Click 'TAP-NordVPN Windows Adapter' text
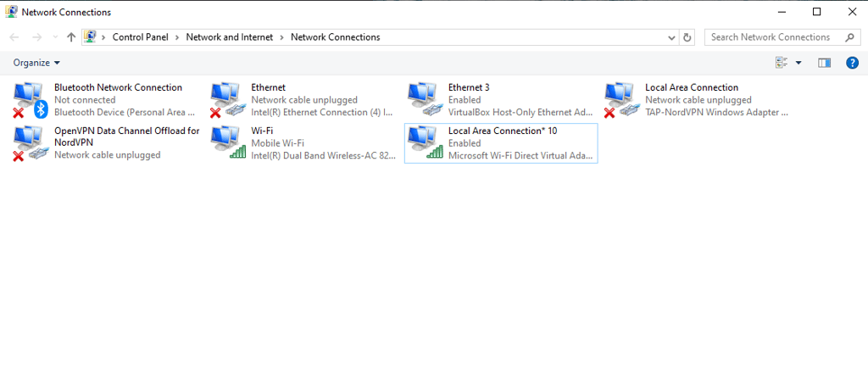 point(716,112)
